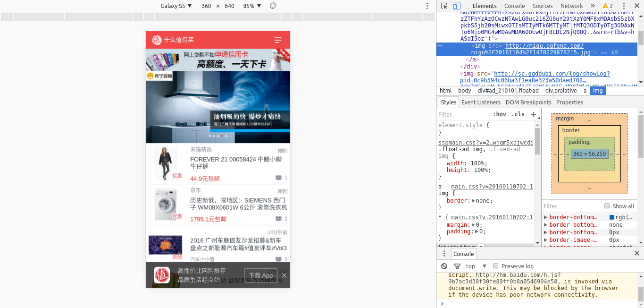
Task: Focus the computed styles Filter input
Action: (x=571, y=206)
